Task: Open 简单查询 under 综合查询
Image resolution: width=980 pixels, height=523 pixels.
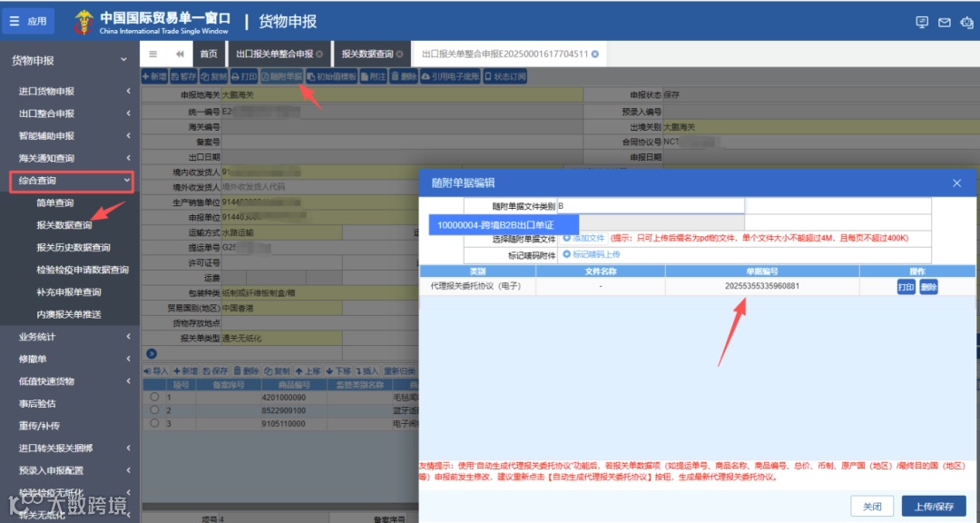Action: coord(55,202)
